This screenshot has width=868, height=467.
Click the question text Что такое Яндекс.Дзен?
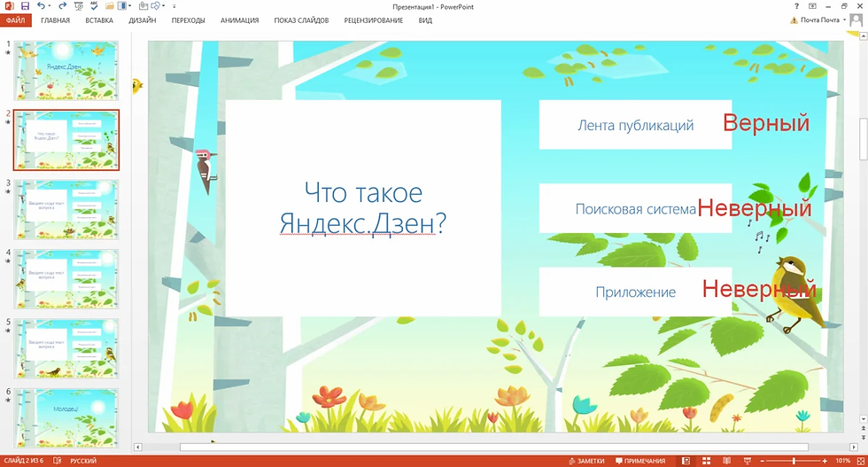(x=363, y=207)
